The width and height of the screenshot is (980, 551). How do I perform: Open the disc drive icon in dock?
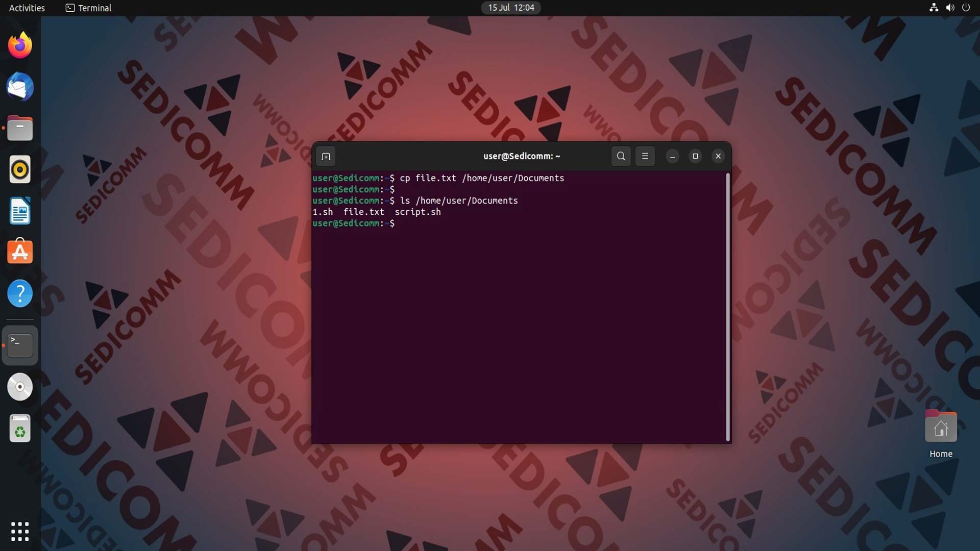coord(20,387)
